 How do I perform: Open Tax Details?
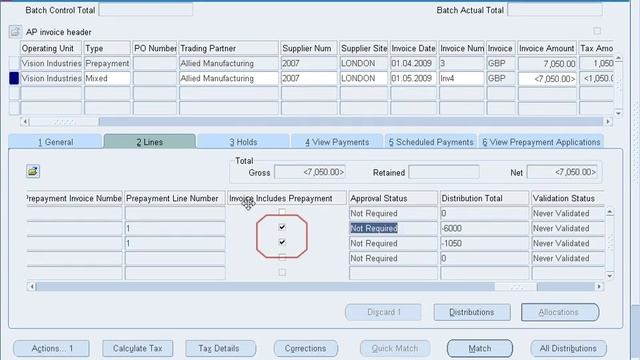coord(220,349)
